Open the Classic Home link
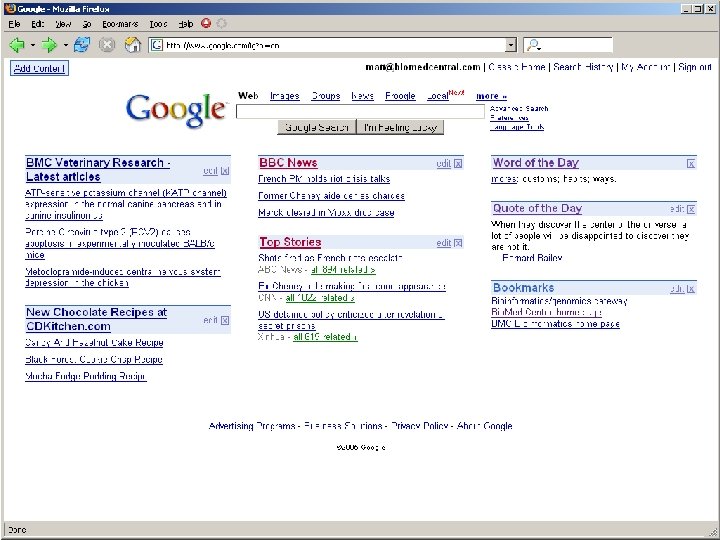720x540 pixels. [517, 67]
